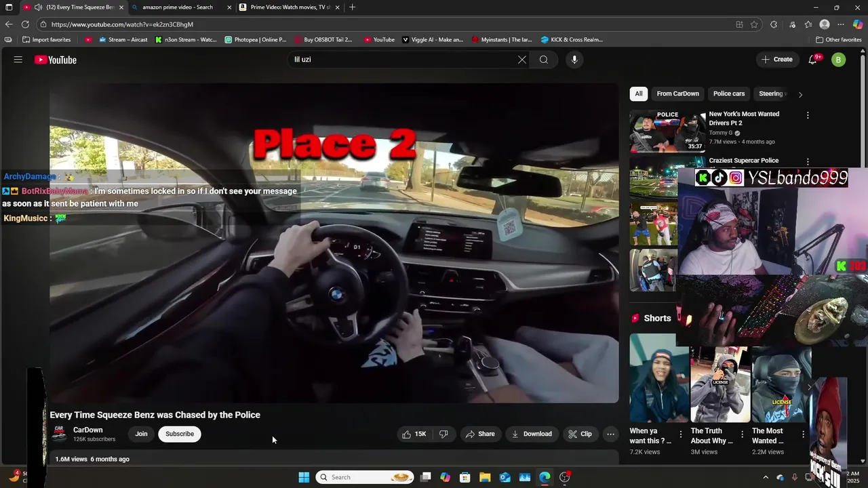Open the Copilot icon in the browser toolbar
This screenshot has width=868, height=488.
[x=858, y=24]
